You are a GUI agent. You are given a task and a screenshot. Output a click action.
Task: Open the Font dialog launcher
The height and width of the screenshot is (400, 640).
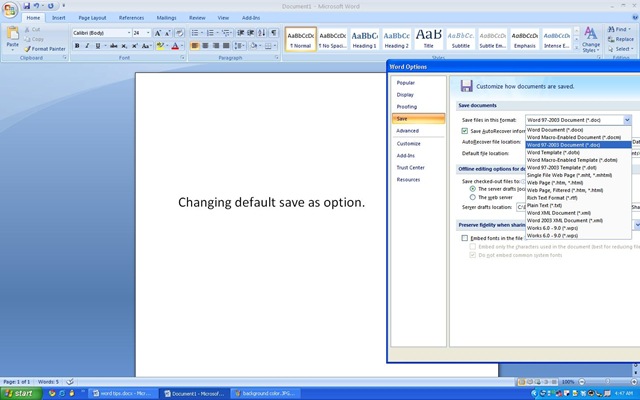(x=182, y=58)
